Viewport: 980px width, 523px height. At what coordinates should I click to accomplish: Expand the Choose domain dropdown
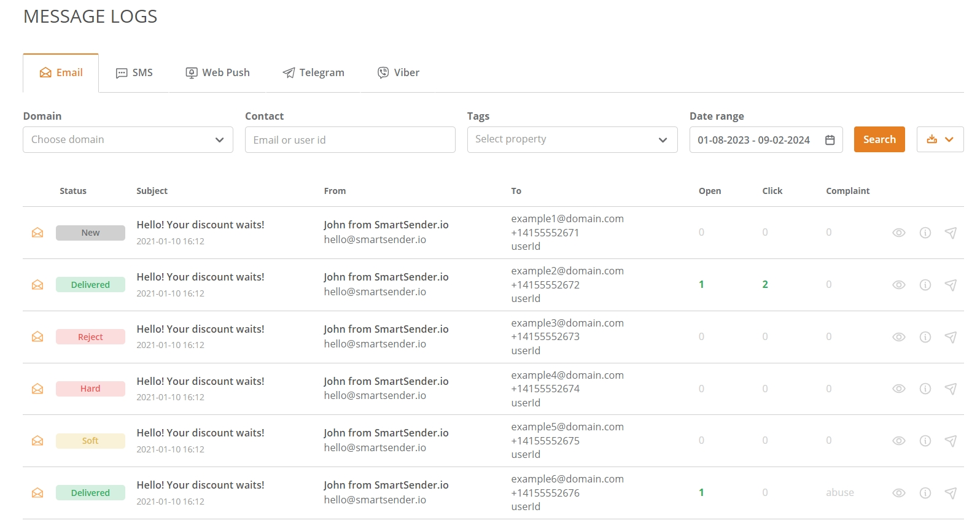[128, 139]
